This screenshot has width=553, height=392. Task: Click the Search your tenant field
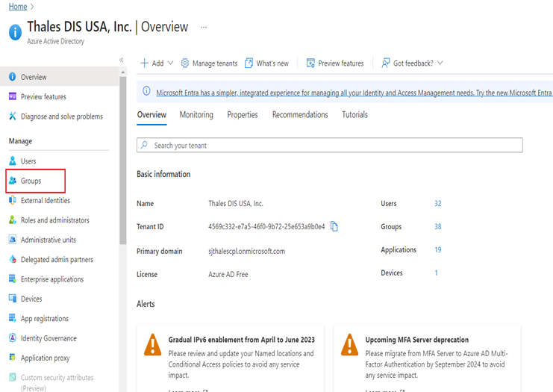(x=329, y=146)
